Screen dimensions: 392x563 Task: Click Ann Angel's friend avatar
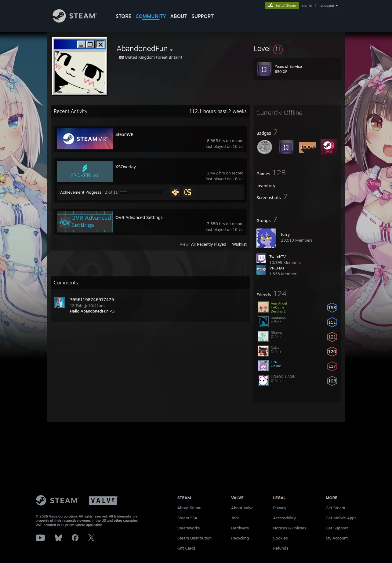click(263, 307)
